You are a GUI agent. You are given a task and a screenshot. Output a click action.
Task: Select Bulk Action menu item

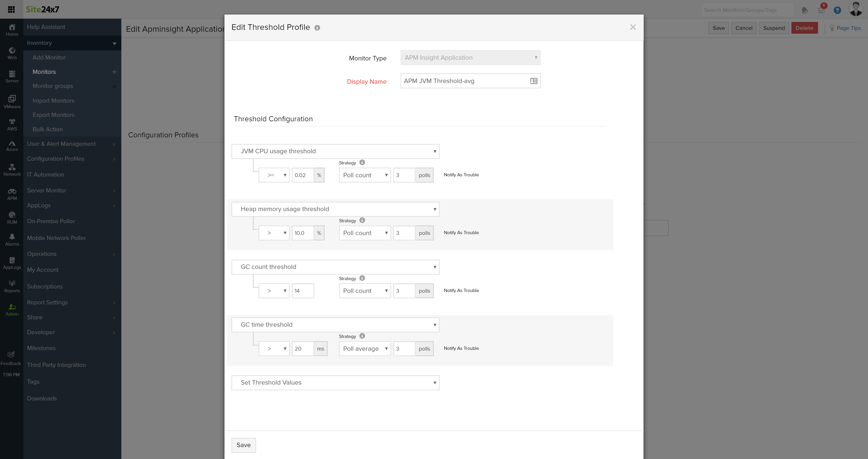pyautogui.click(x=48, y=129)
